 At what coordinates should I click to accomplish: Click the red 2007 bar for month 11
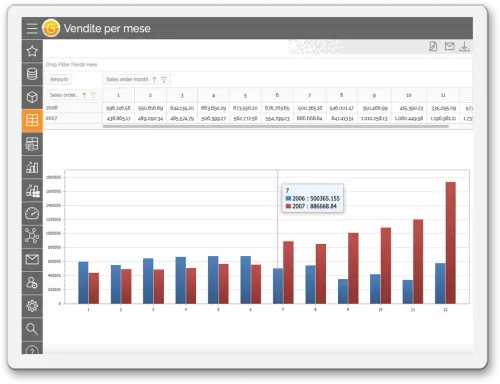pyautogui.click(x=418, y=261)
